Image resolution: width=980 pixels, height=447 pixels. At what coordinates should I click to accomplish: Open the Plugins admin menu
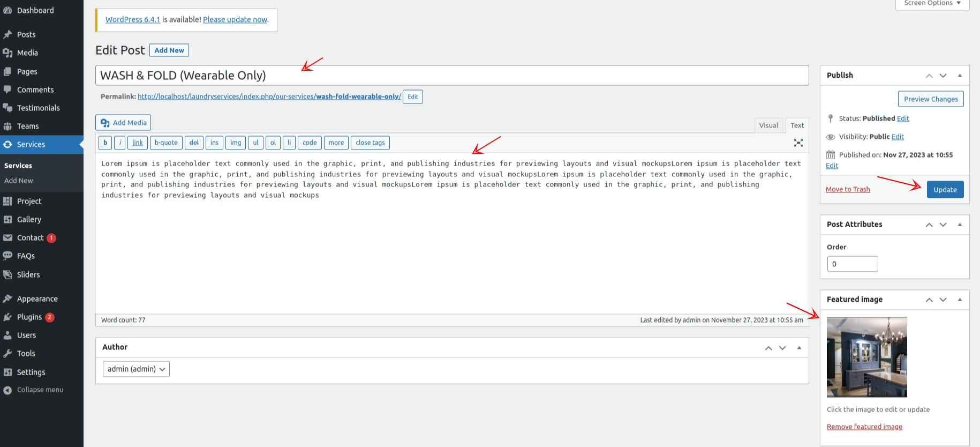point(29,317)
